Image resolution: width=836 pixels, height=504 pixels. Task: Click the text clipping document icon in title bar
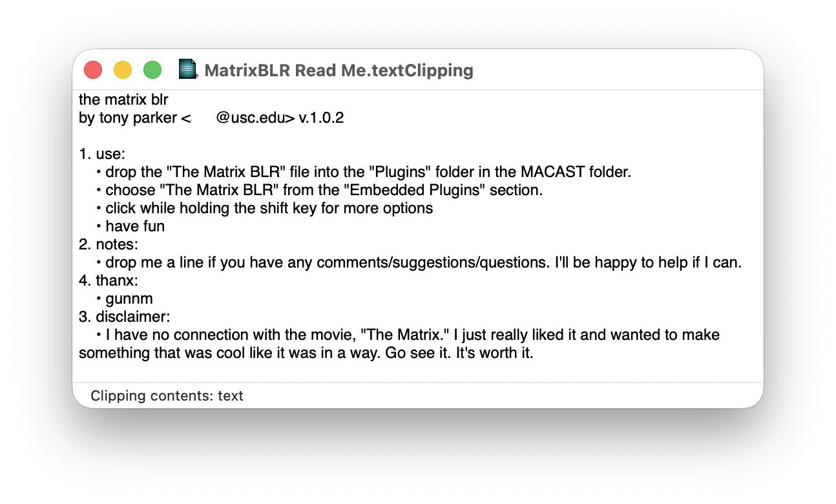coord(187,70)
